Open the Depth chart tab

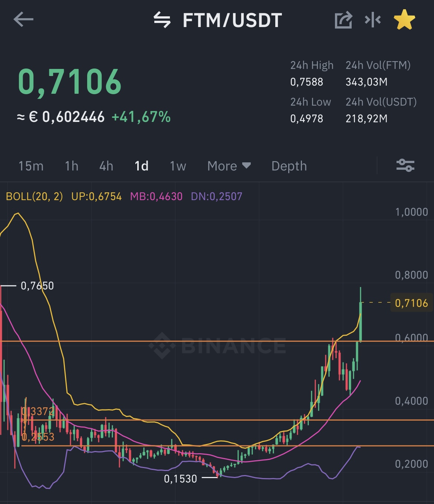point(289,166)
